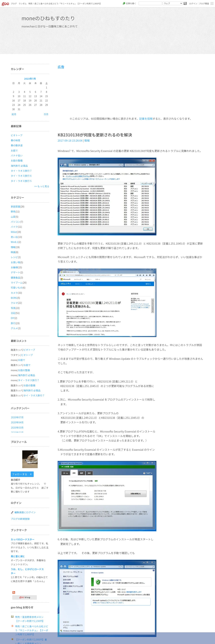Open the recent article タイ・ラオス旅行 6

click(21, 176)
